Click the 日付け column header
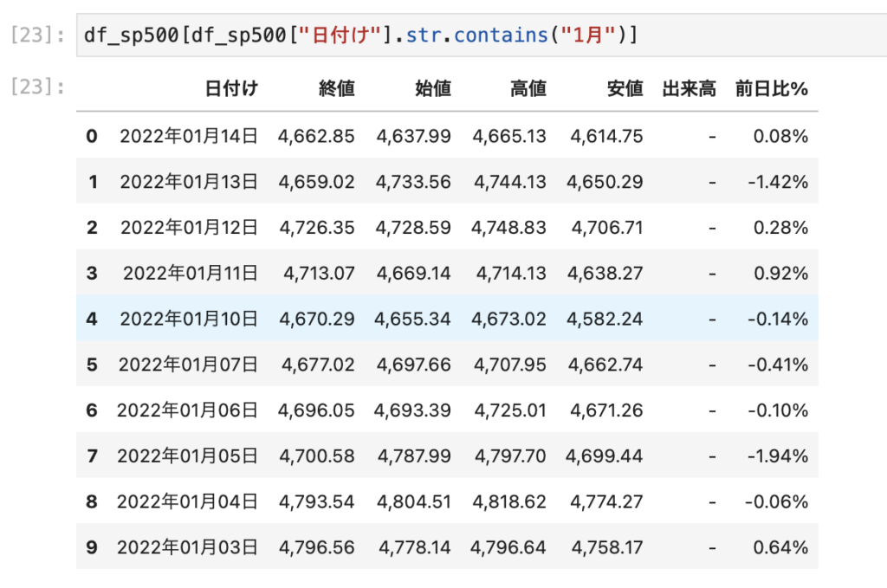Screen dimensions: 887x588 click(231, 89)
